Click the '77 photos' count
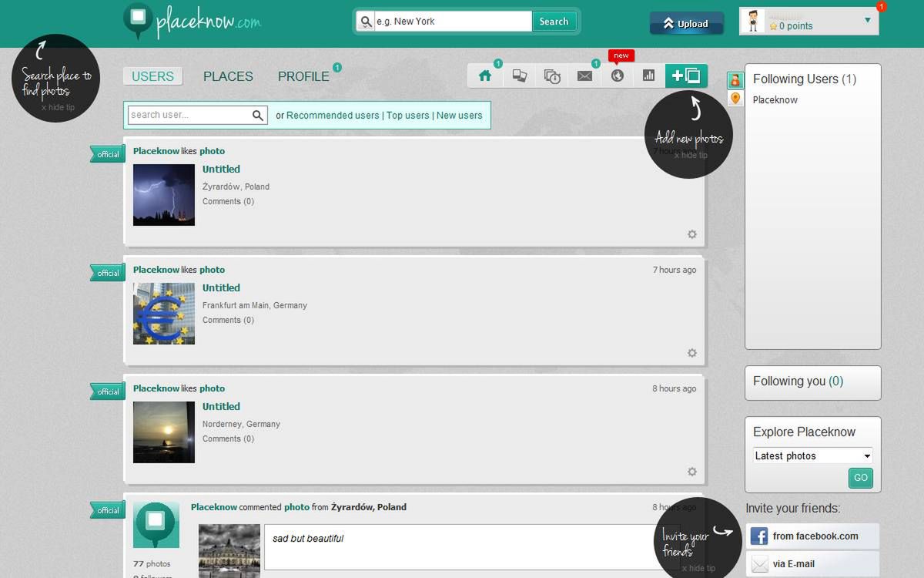This screenshot has height=578, width=924. click(152, 564)
